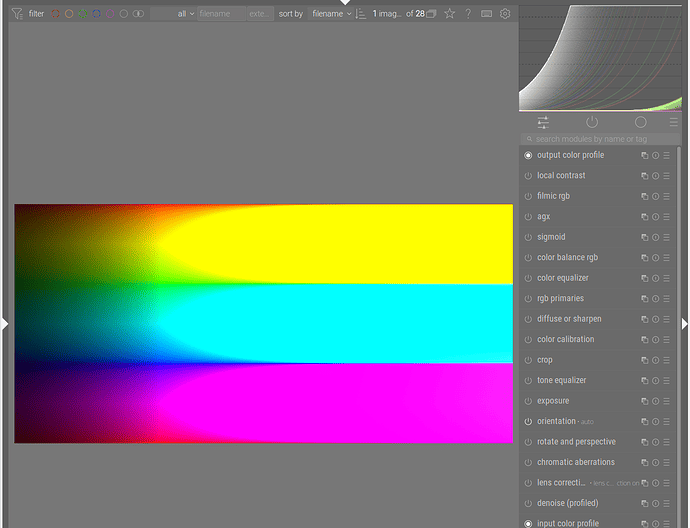Open multi-instance menu for color balance rgb
Image resolution: width=690 pixels, height=528 pixels.
(645, 258)
